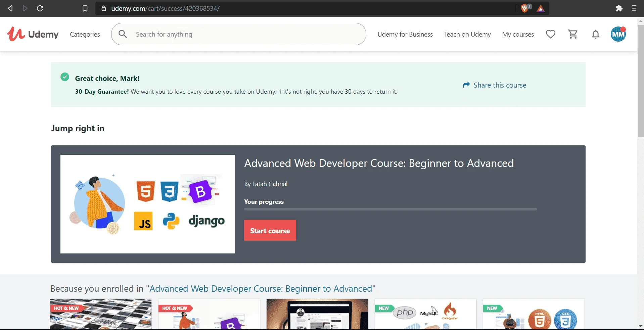Click the Start course button

pos(270,230)
